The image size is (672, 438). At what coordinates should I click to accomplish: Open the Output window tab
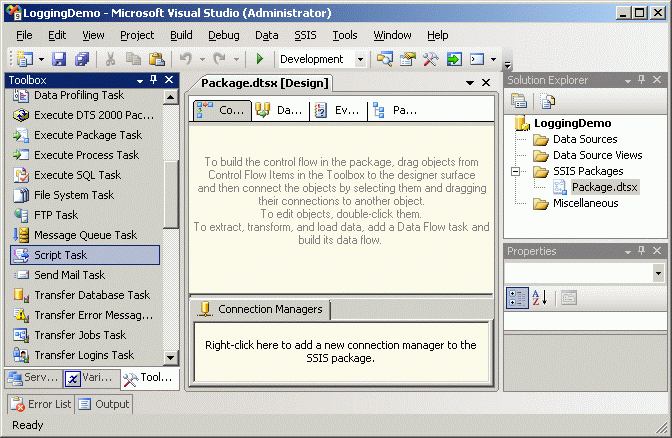coord(104,404)
